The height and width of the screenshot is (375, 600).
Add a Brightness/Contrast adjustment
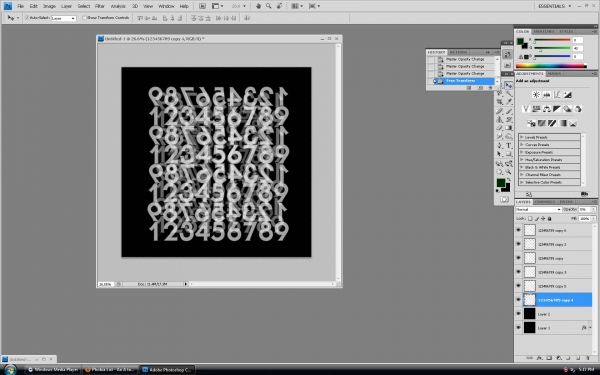[536, 95]
